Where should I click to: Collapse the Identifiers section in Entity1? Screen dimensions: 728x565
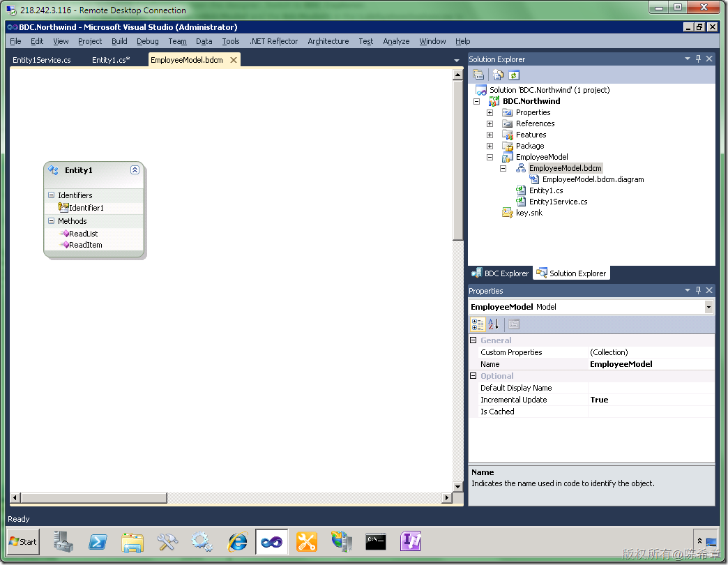tap(51, 195)
